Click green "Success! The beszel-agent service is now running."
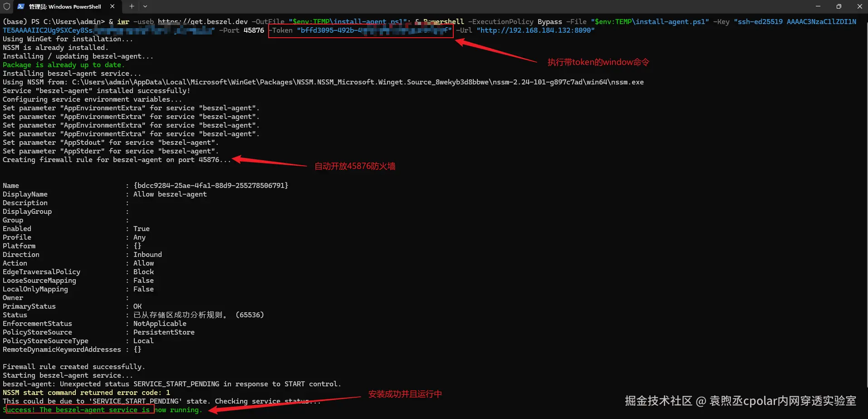The height and width of the screenshot is (419, 868). coord(103,410)
